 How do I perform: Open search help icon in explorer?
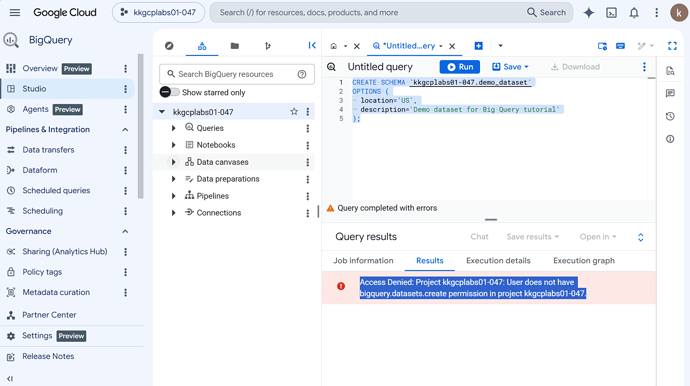301,74
